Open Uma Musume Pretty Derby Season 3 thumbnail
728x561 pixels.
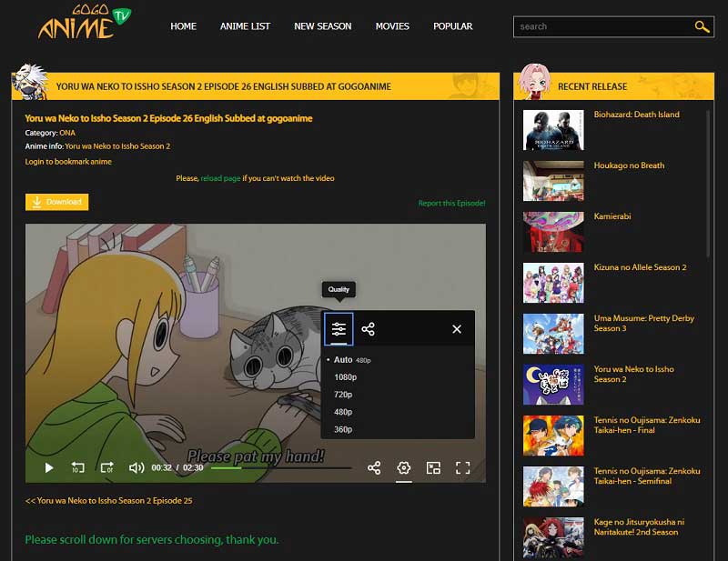(x=553, y=334)
